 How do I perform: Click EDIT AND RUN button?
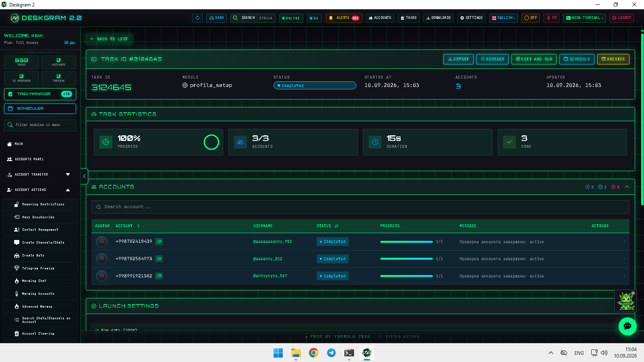(x=534, y=59)
